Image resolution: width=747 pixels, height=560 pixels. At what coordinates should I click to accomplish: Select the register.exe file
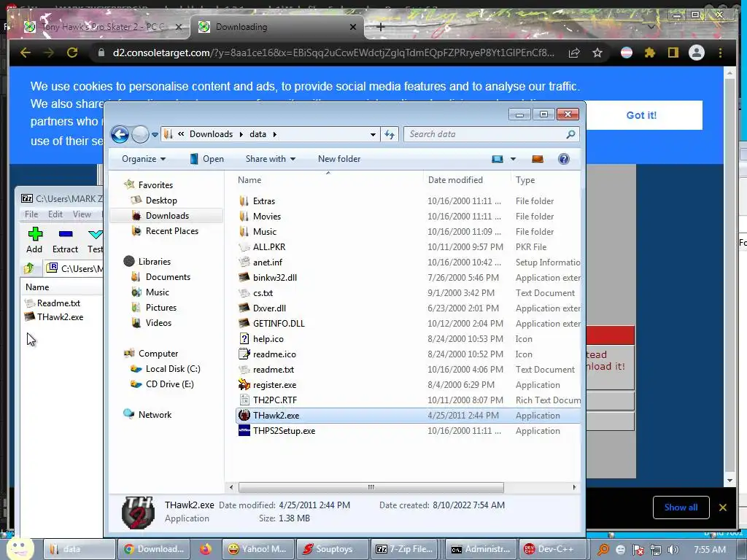click(x=274, y=385)
